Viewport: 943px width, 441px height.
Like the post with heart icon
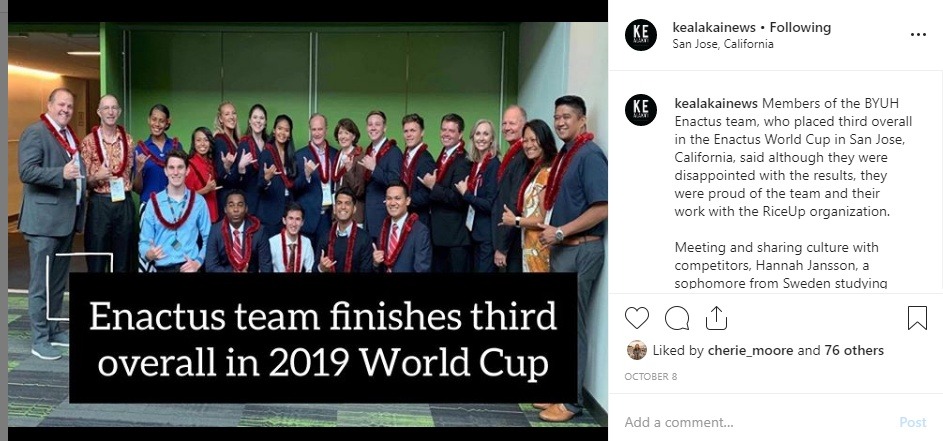[x=637, y=318]
